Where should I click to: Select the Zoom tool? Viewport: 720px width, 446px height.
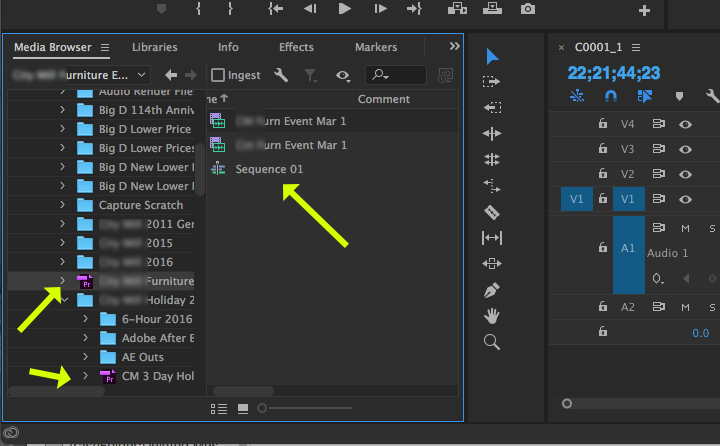492,342
